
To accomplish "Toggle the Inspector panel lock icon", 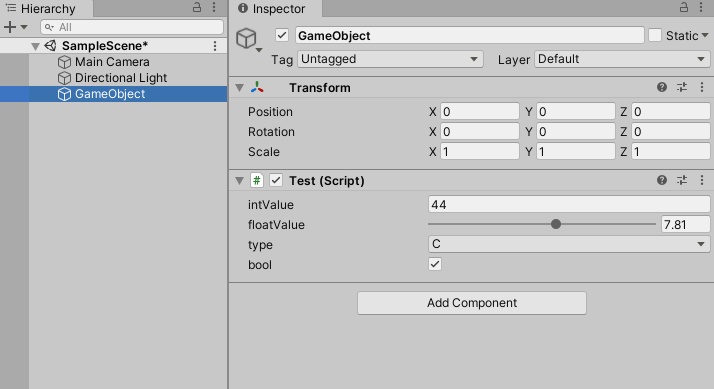I will (684, 7).
